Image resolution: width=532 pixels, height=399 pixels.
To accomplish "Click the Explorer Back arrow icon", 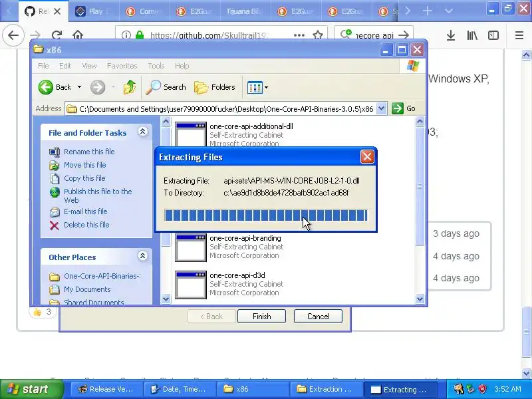I will point(45,87).
